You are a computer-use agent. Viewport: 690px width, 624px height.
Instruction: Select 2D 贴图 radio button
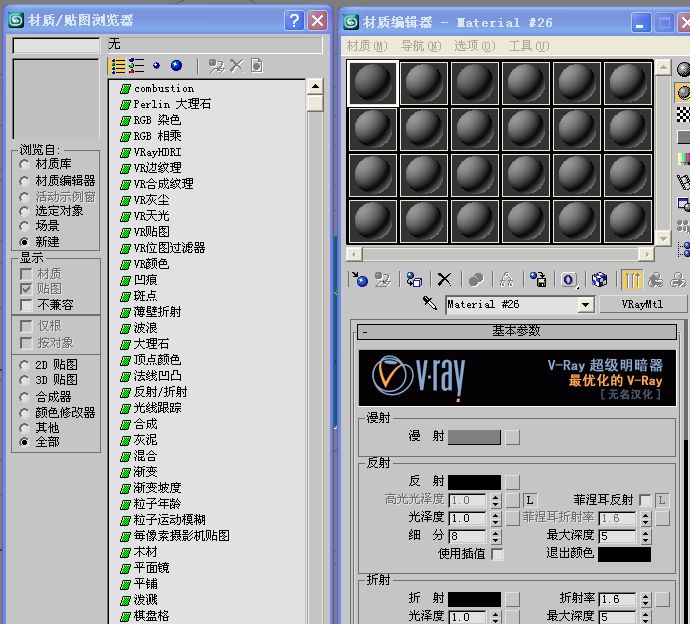(x=25, y=365)
